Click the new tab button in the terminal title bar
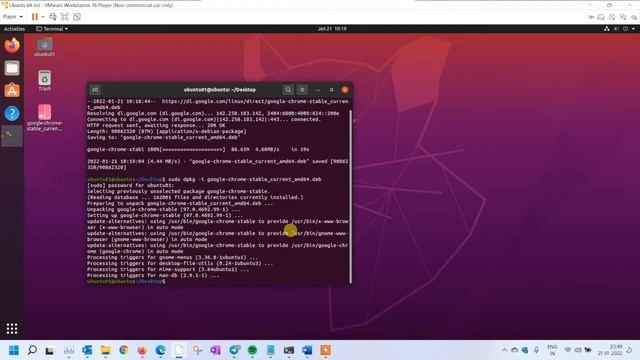The image size is (640, 360). [95, 90]
